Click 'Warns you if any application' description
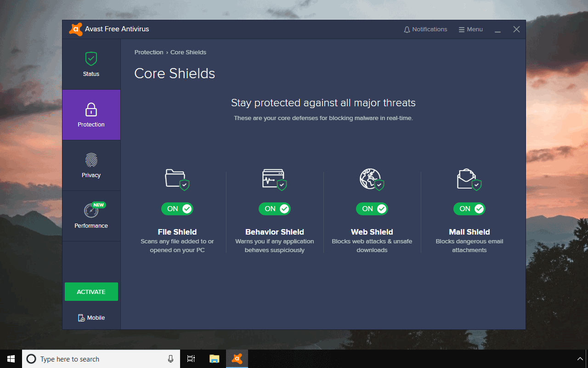 tap(275, 241)
